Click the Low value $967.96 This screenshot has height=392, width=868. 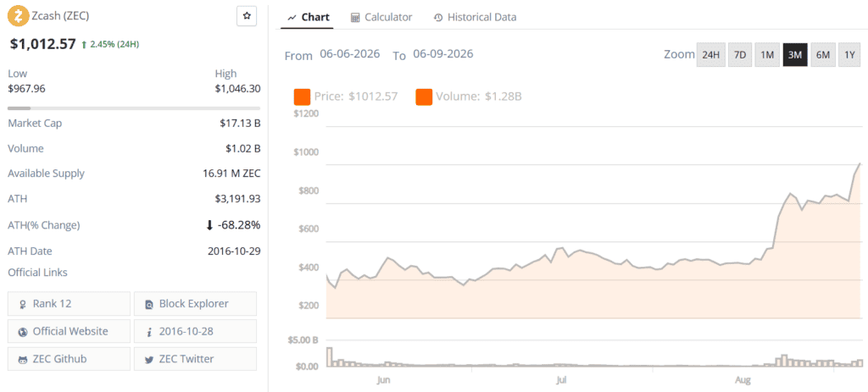(26, 88)
